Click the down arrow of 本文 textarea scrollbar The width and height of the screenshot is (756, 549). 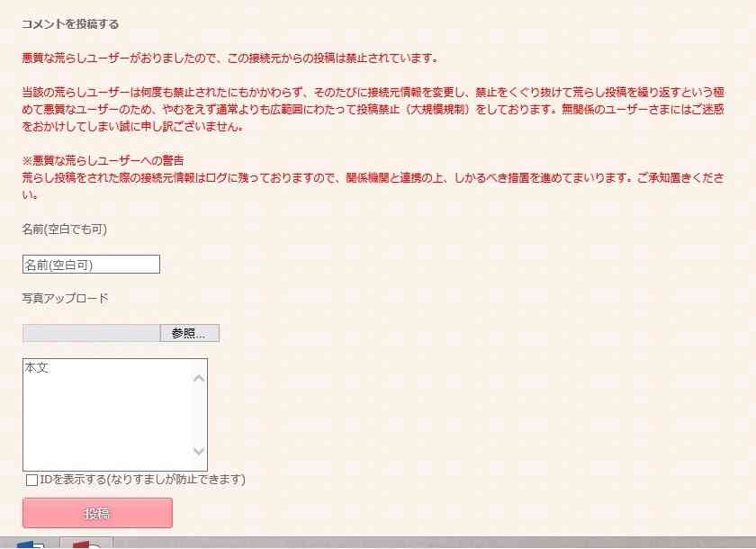pyautogui.click(x=199, y=451)
